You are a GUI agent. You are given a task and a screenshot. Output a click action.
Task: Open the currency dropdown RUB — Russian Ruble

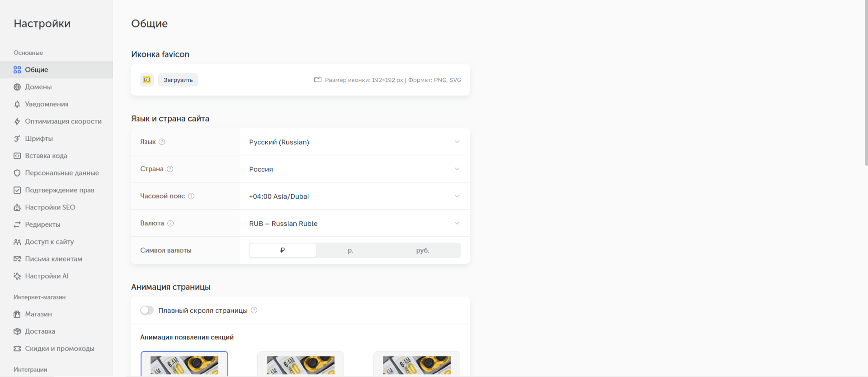355,223
